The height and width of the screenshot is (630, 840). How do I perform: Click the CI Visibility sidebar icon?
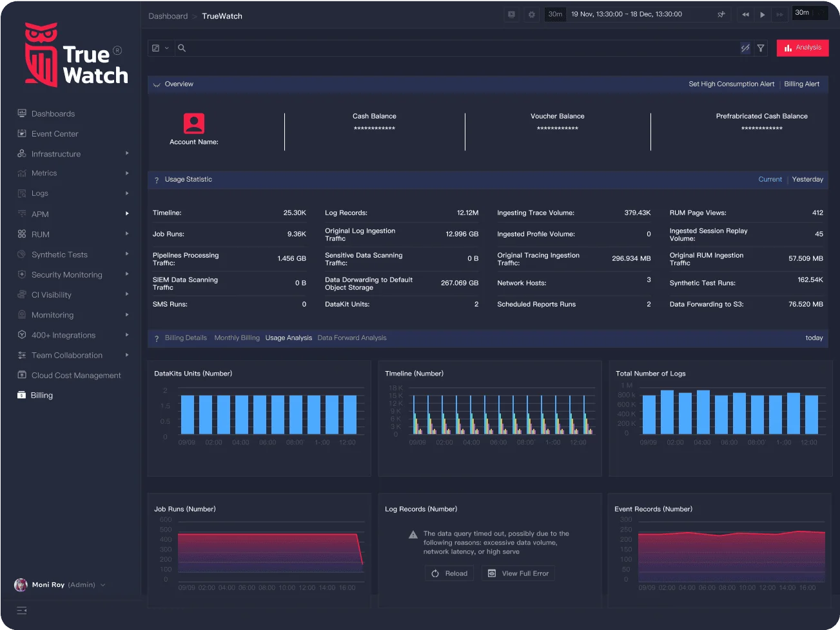pyautogui.click(x=22, y=294)
